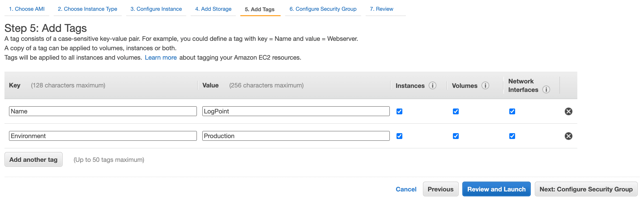Switch to the Configure Instance tab
The image size is (644, 204).
pyautogui.click(x=156, y=9)
